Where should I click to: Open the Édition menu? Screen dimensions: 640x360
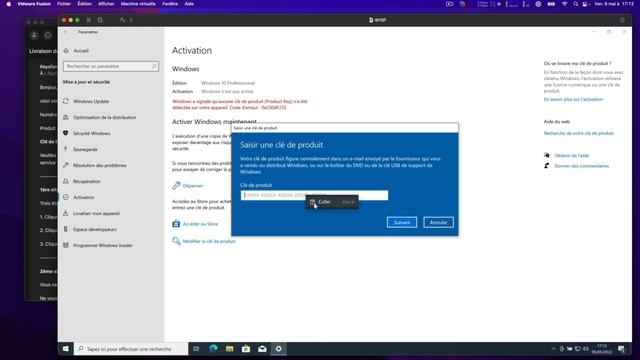[84, 4]
